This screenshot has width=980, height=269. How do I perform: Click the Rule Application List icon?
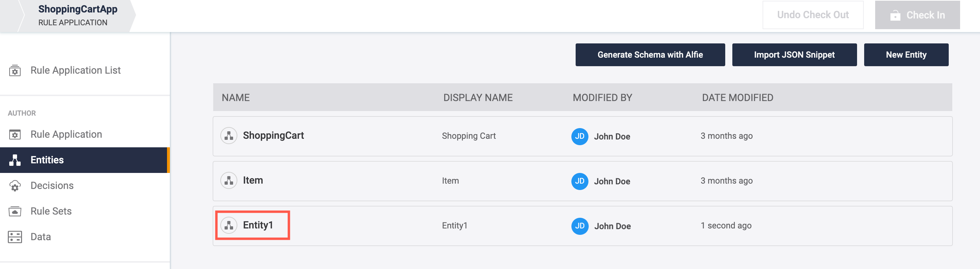[15, 70]
